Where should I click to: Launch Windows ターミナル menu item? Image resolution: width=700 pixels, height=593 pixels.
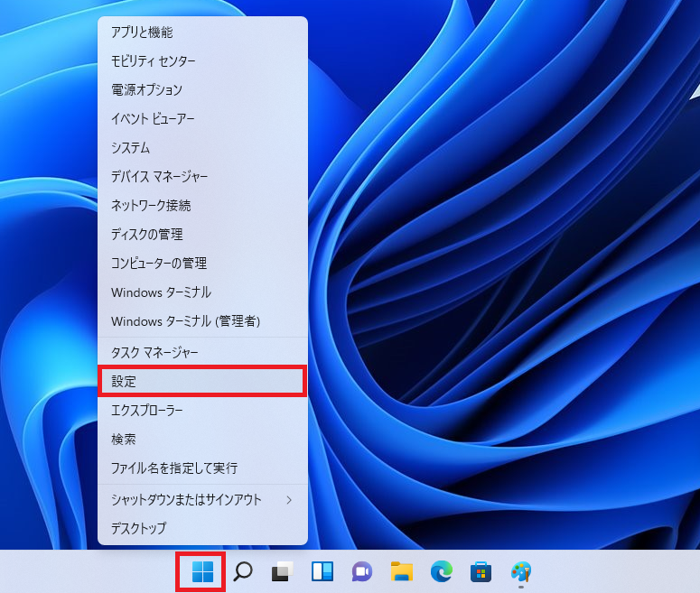tap(202, 292)
